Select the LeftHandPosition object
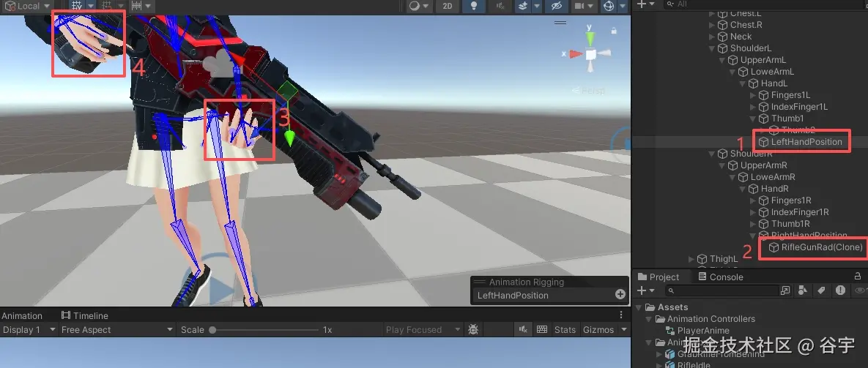The image size is (868, 368). point(806,142)
